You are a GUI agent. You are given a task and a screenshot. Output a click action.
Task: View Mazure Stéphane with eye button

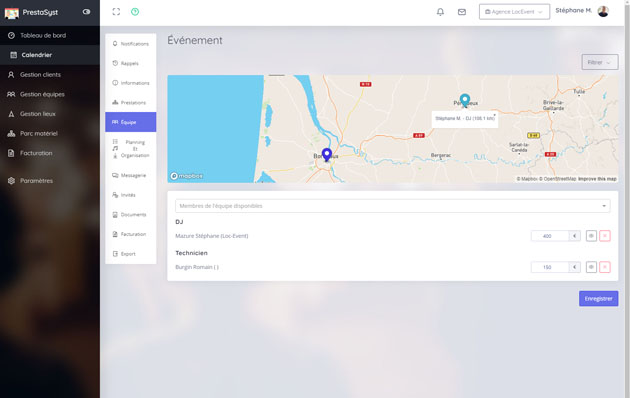click(x=591, y=236)
